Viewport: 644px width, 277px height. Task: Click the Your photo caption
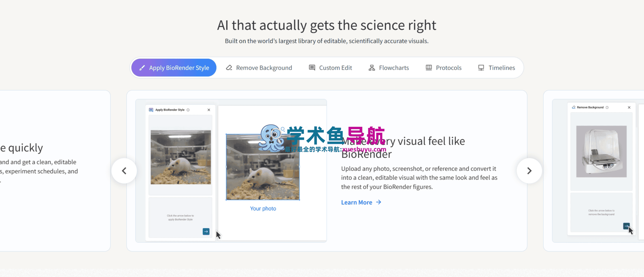[x=263, y=208]
